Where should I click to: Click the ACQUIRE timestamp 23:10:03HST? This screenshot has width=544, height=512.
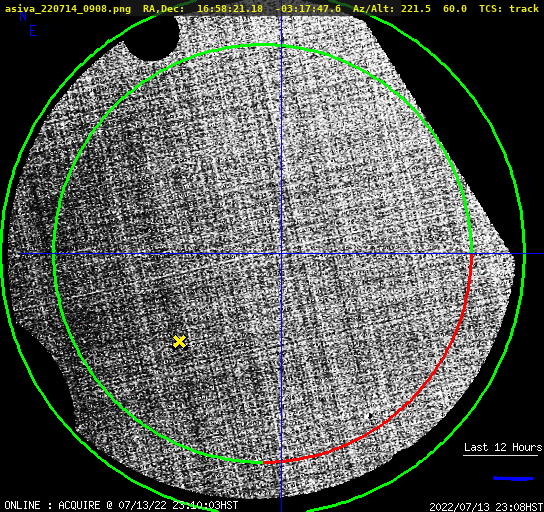[205, 505]
